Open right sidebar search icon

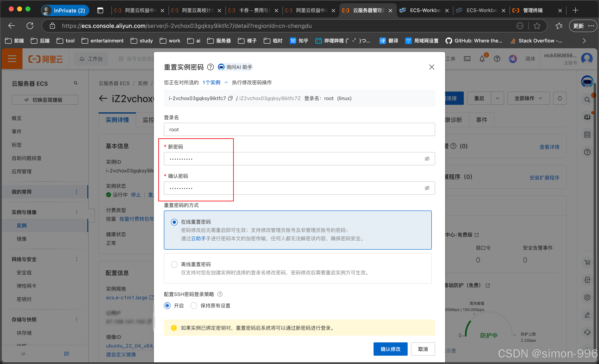pos(587,99)
